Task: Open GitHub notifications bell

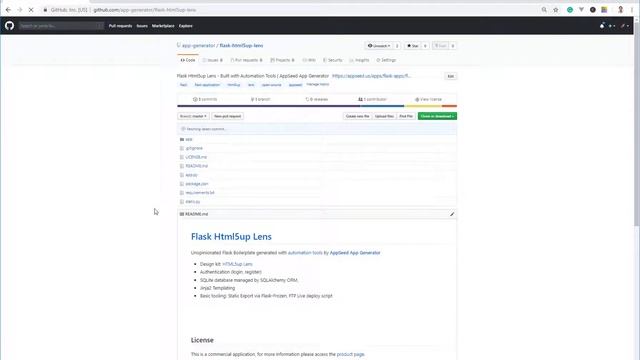Action: 602,26
